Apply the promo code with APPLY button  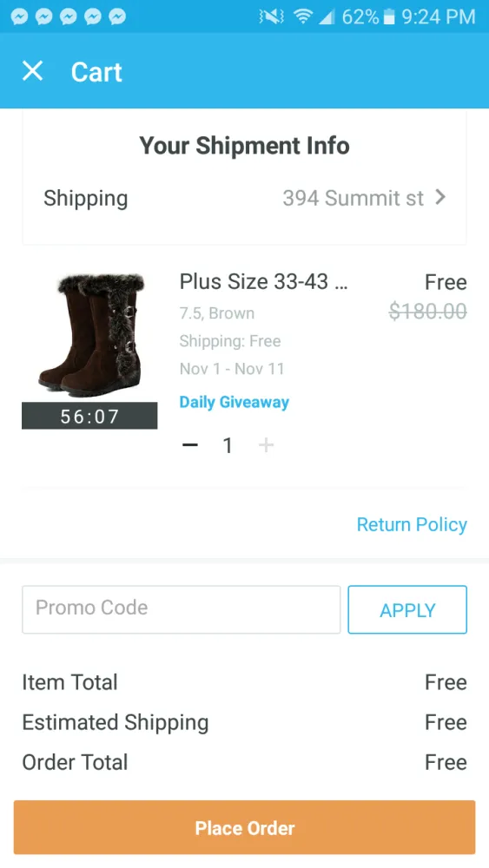click(407, 609)
